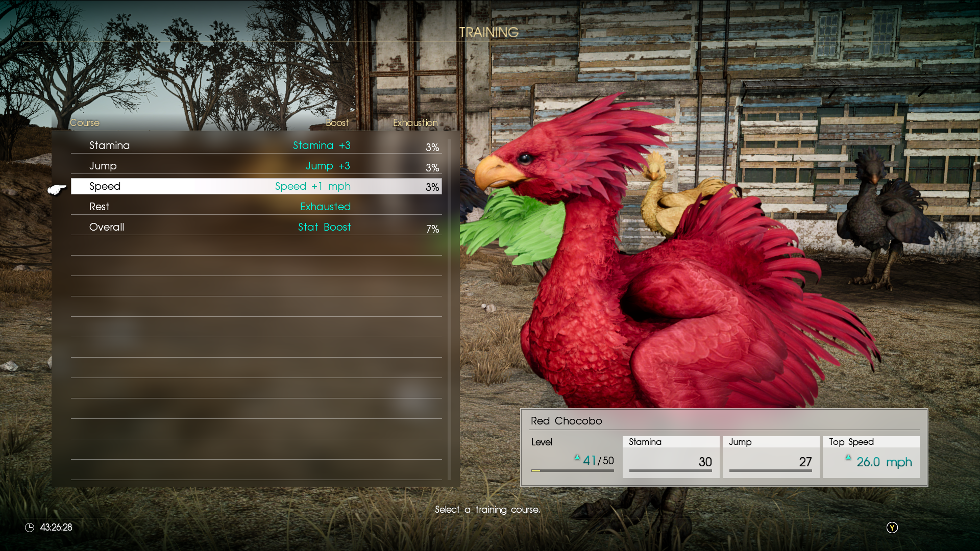Click the 'Stat Boost' text
The width and height of the screenshot is (980, 551).
click(x=324, y=227)
